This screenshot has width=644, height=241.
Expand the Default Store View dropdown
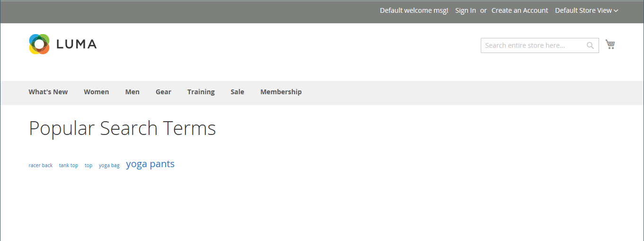tap(586, 10)
